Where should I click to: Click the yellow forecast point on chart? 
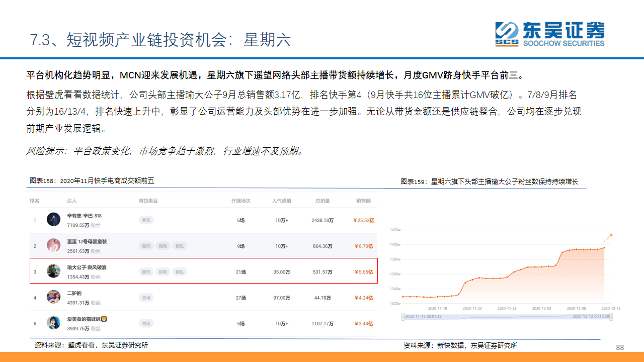[x=611, y=235]
